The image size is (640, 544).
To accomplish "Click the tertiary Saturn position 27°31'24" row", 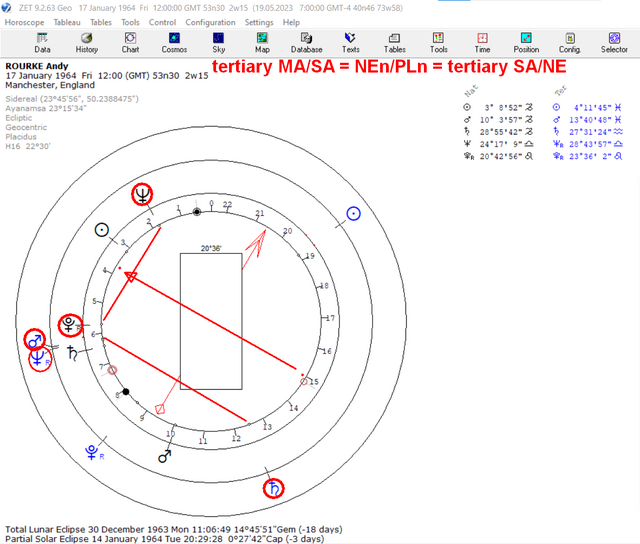I will (587, 132).
